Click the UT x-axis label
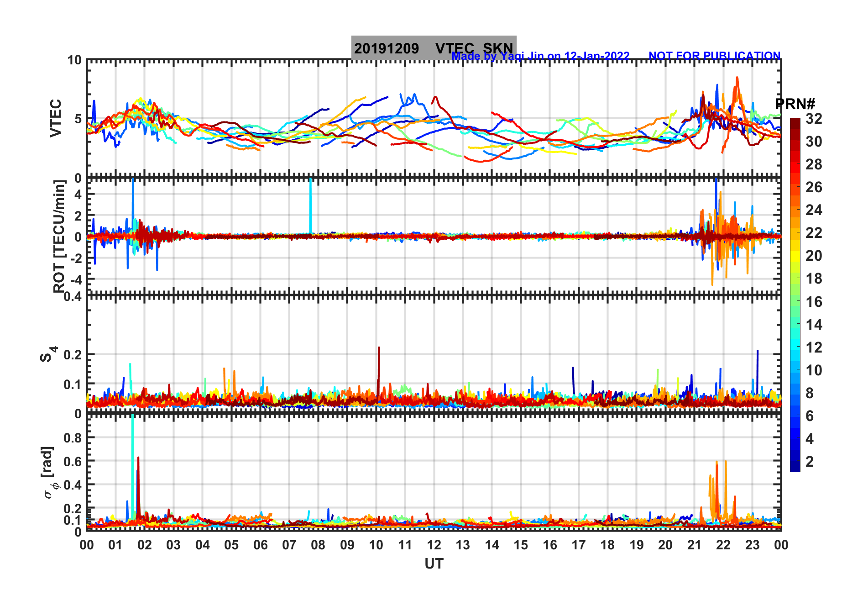 pyautogui.click(x=434, y=564)
